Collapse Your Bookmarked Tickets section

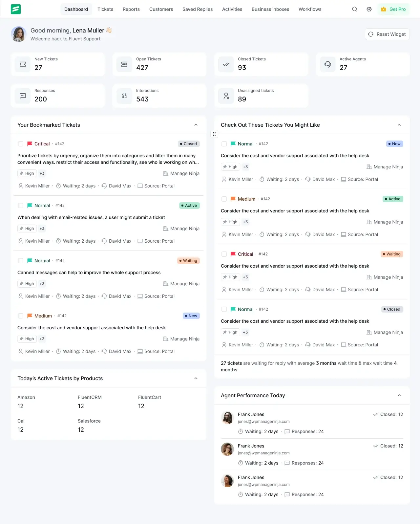(196, 125)
